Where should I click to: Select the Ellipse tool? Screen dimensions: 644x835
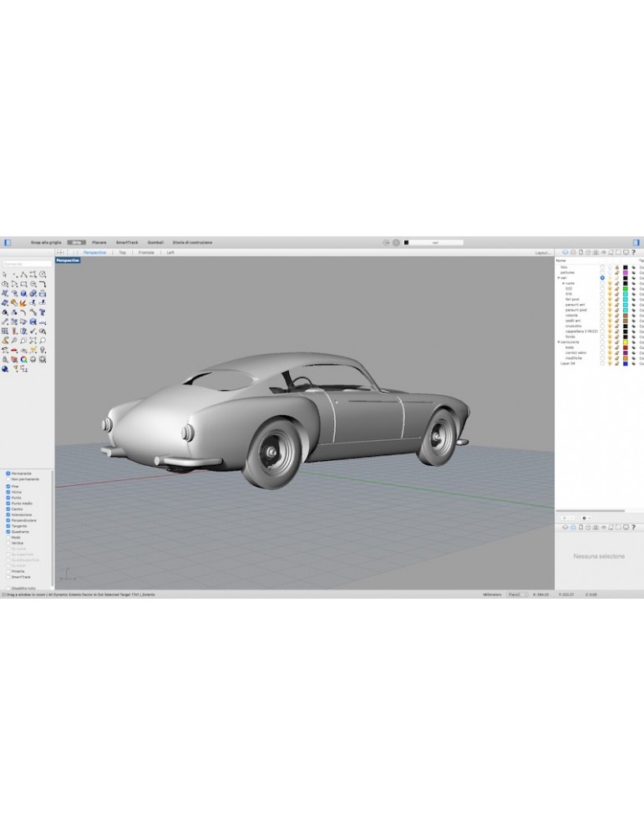point(5,284)
